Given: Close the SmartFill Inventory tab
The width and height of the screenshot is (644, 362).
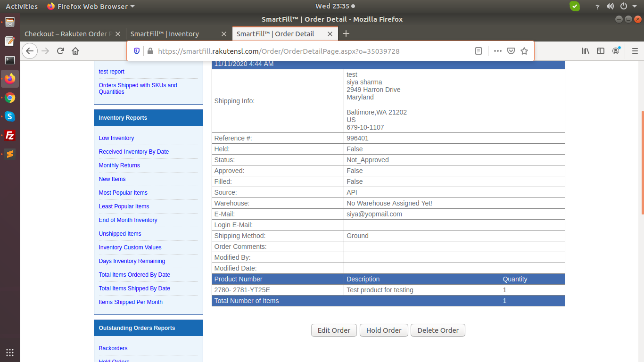Looking at the screenshot, I should 224,34.
